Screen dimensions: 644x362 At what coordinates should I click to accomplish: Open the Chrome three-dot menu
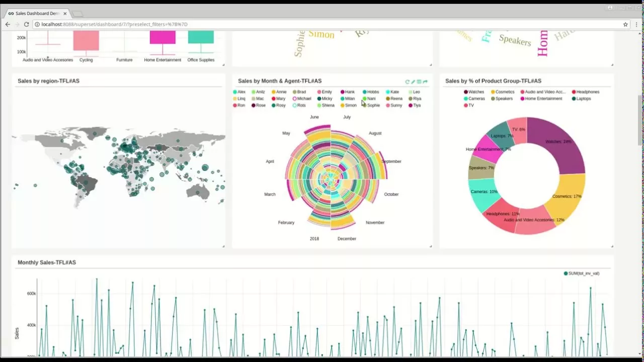coord(636,24)
